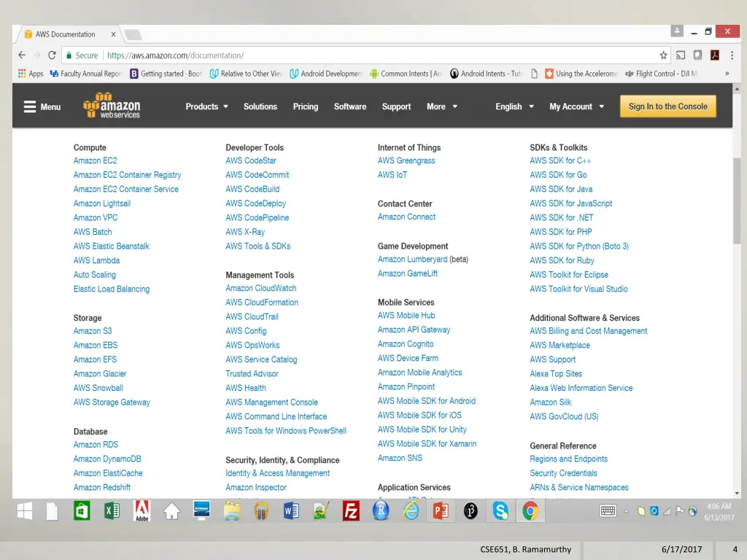Open the AWS IoT link
Image resolution: width=747 pixels, height=560 pixels.
pos(392,175)
